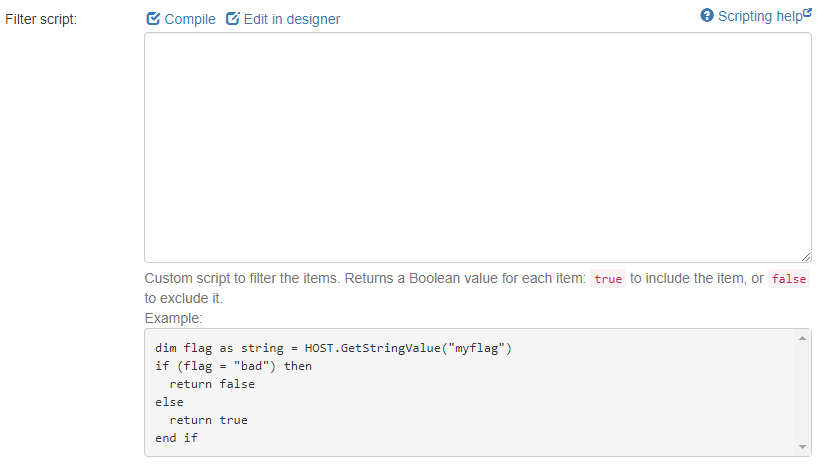
Task: Click the 'Example:' label above the code
Action: click(173, 318)
